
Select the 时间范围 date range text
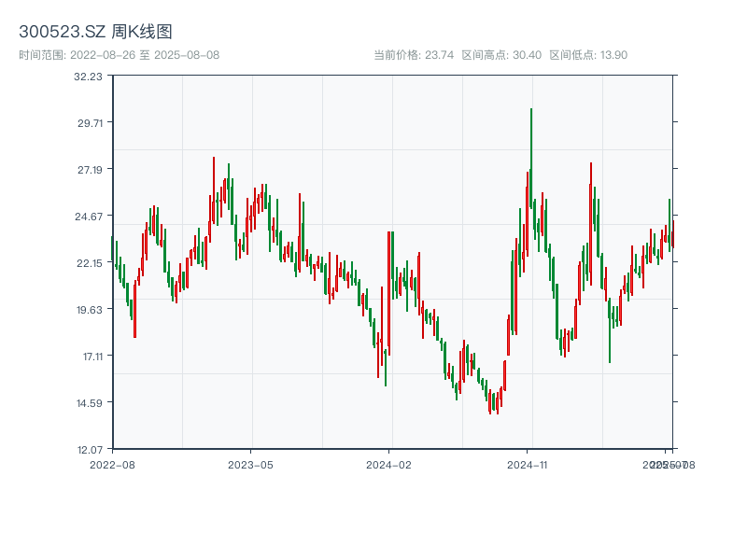pyautogui.click(x=119, y=55)
